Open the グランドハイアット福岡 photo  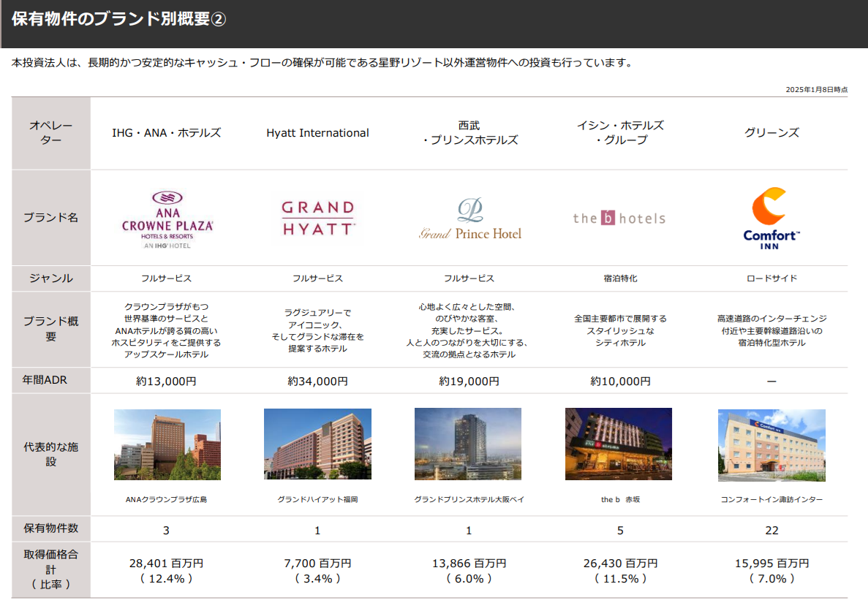click(318, 444)
